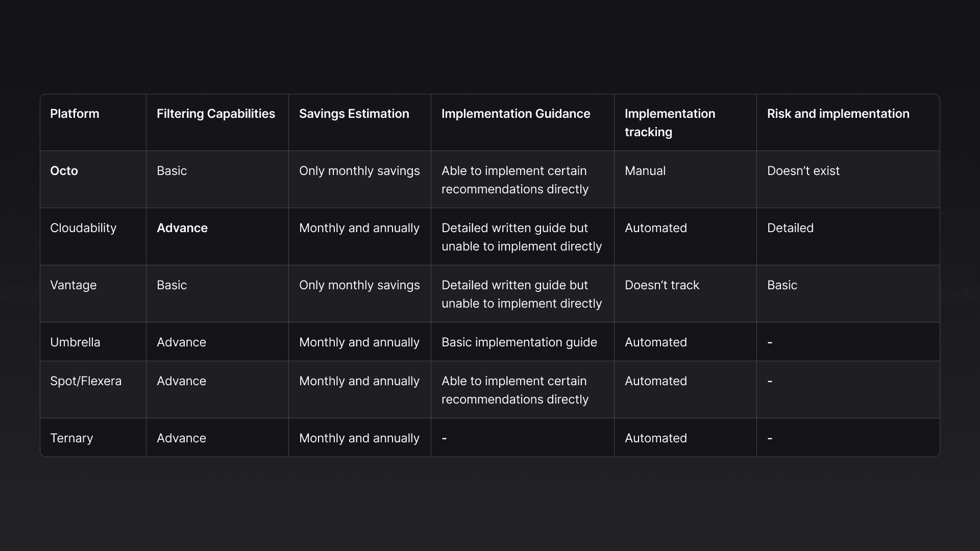This screenshot has height=551, width=980.
Task: Select the Risk and implementation header
Action: (x=838, y=114)
